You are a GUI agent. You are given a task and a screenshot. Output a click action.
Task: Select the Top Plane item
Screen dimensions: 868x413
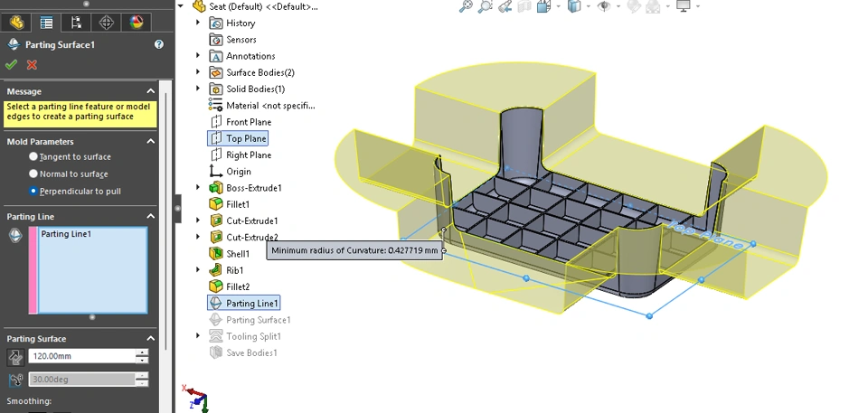238,138
